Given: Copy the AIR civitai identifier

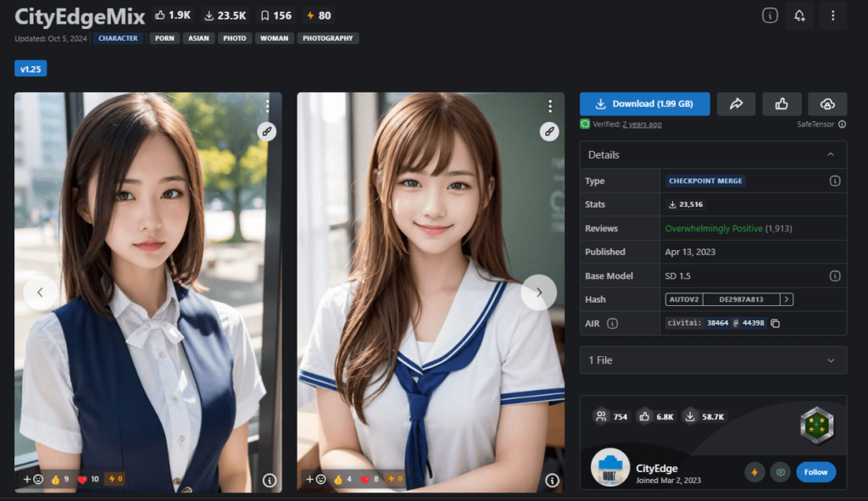Looking at the screenshot, I should pos(775,323).
